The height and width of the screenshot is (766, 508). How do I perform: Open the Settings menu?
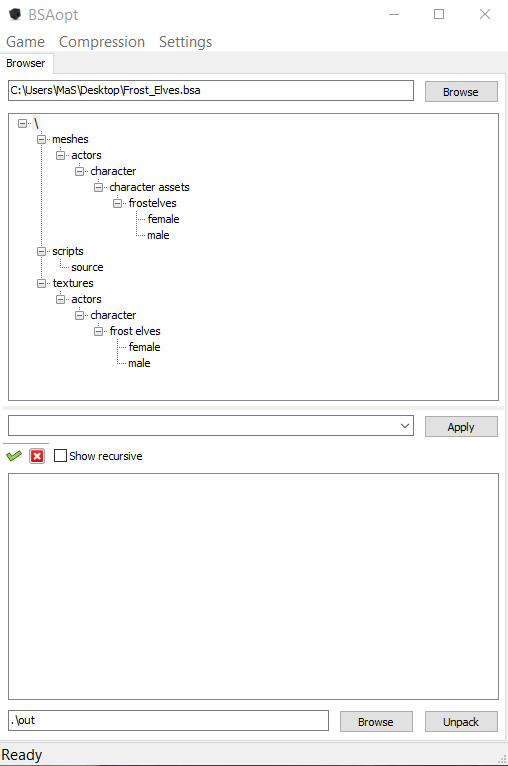click(185, 42)
